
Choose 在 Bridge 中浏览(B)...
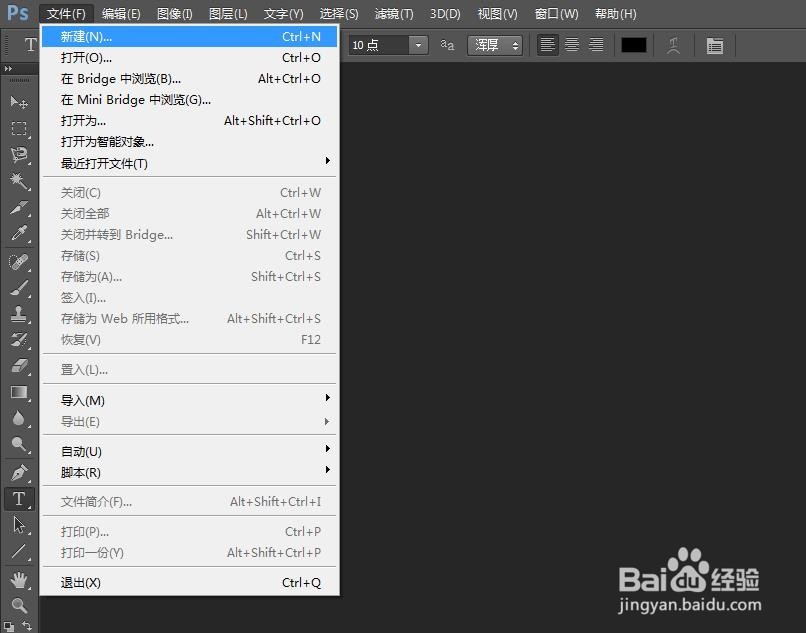[x=189, y=79]
